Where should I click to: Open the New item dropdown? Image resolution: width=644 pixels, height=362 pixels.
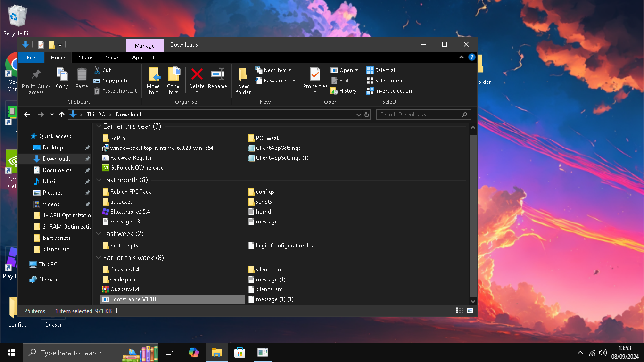pyautogui.click(x=273, y=70)
